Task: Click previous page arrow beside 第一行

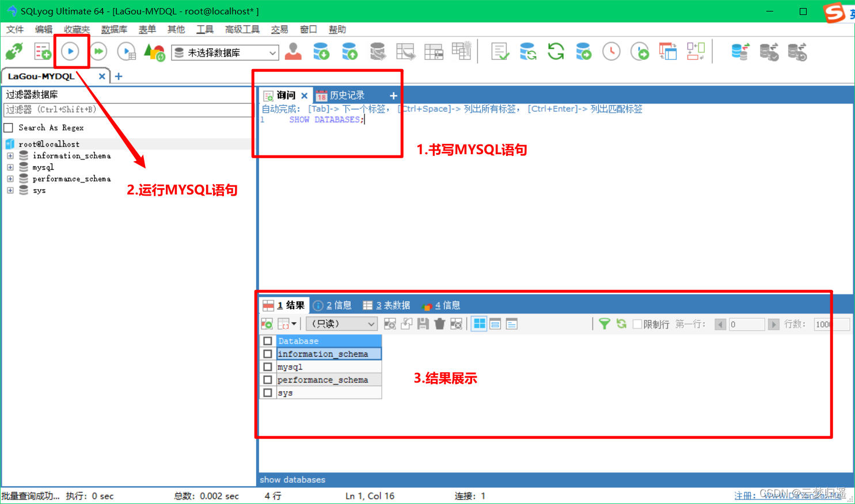Action: (x=720, y=324)
